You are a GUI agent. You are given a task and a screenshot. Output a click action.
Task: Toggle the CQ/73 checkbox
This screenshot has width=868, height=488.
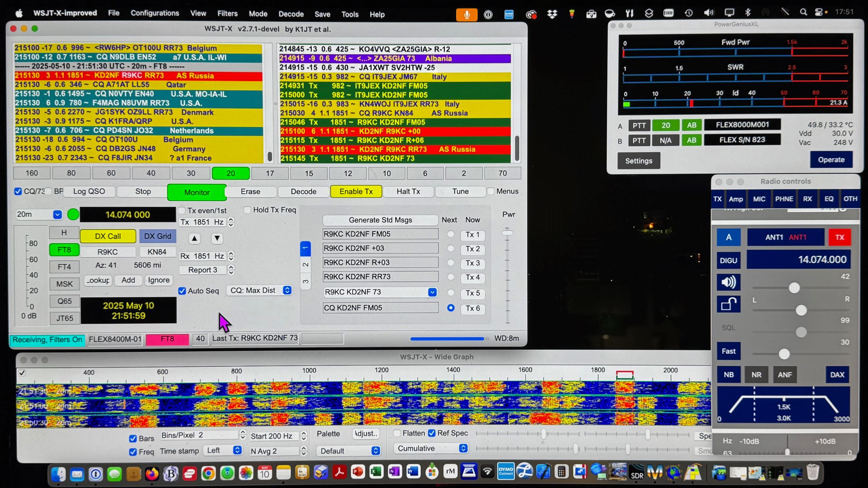point(18,191)
